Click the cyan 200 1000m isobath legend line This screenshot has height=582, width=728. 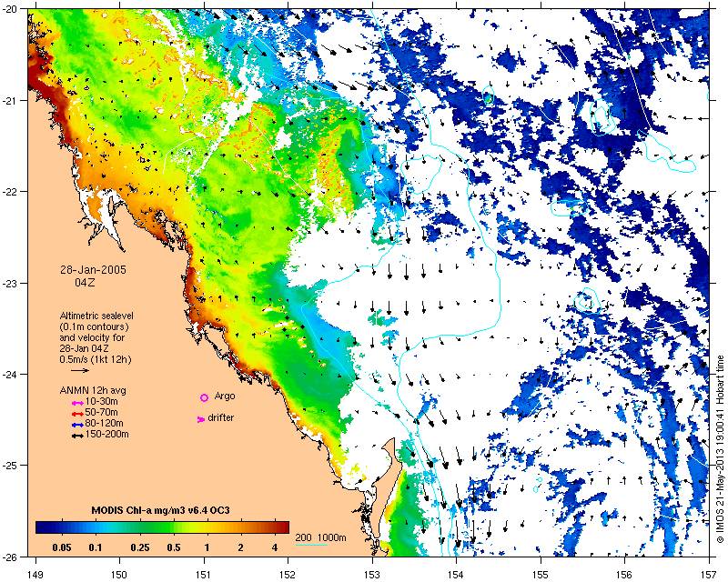[x=311, y=545]
